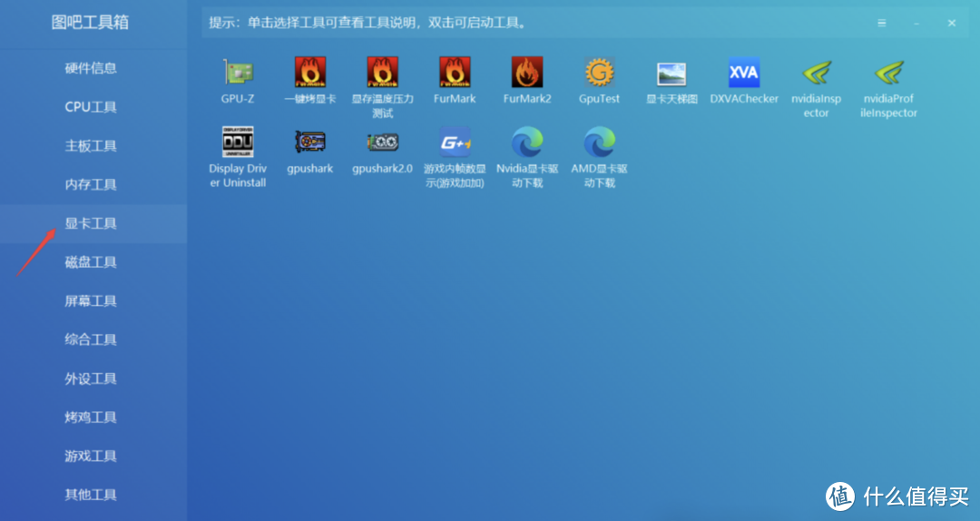Switch to 磁盘工具 category
This screenshot has height=521, width=980.
coord(93,262)
